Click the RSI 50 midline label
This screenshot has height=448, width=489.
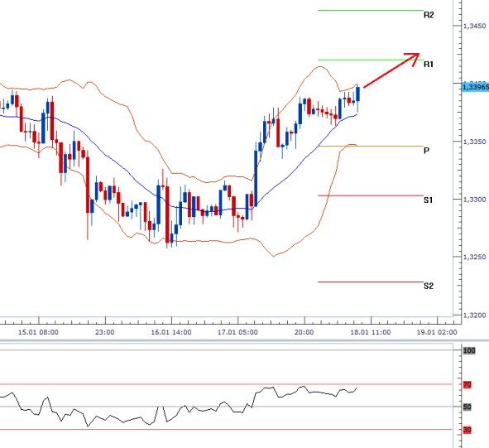(x=467, y=407)
